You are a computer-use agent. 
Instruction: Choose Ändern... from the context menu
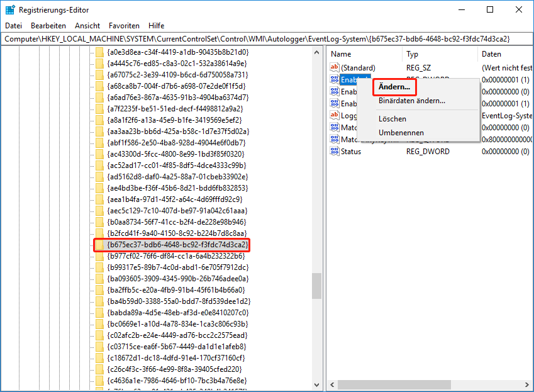pos(394,86)
